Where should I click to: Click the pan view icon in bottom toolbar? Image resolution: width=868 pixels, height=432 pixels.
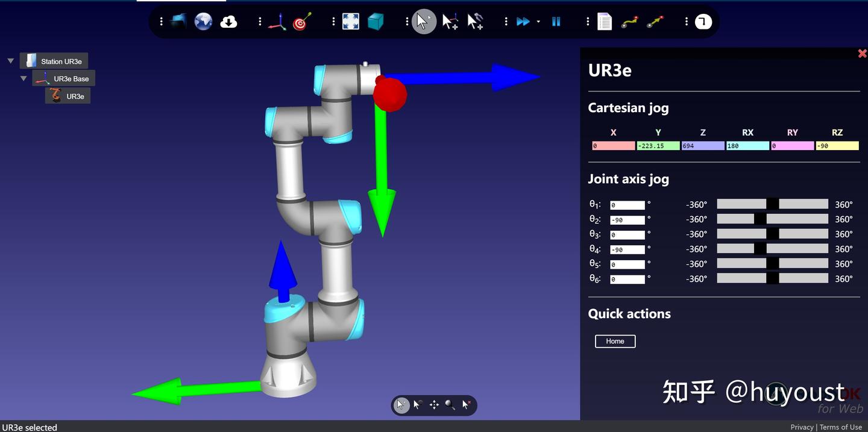[x=434, y=405]
